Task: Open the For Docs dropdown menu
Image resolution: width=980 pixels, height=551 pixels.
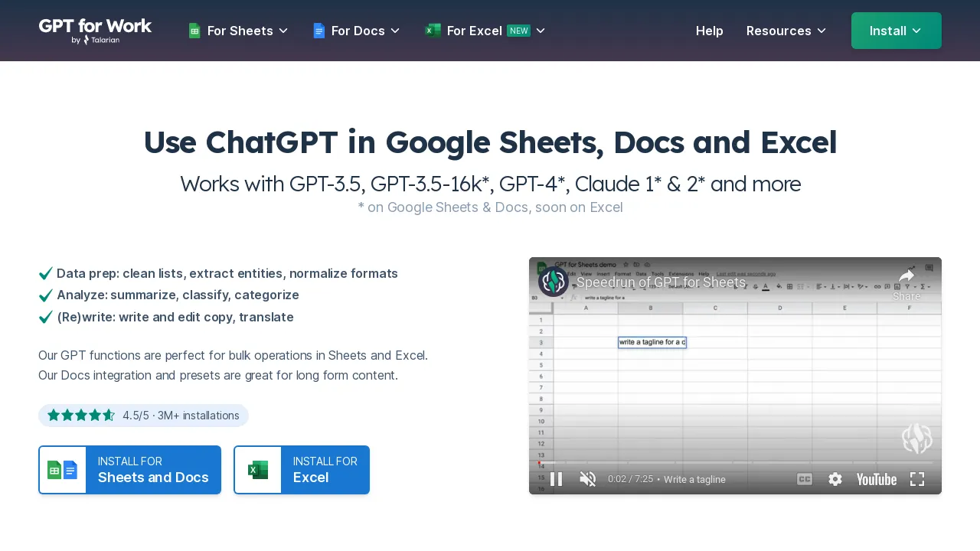Action: coord(356,31)
